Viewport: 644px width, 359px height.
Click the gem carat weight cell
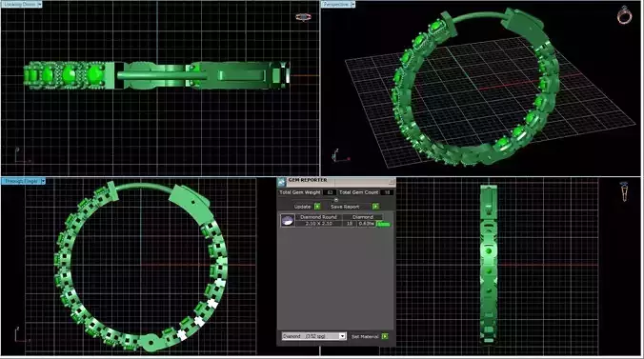[x=367, y=224]
